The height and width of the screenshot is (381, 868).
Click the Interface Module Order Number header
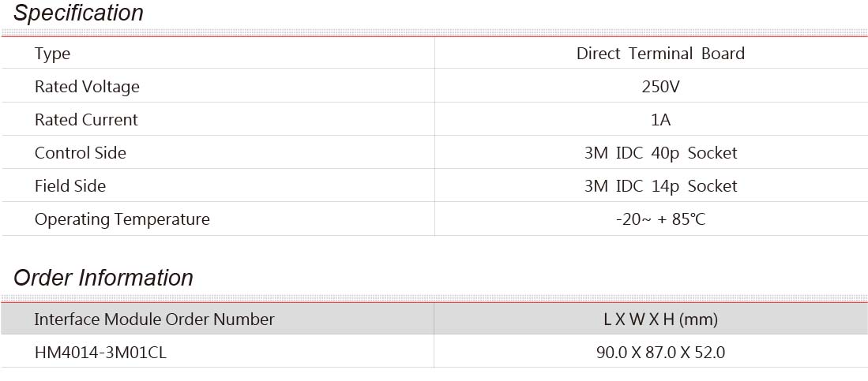[x=154, y=319]
